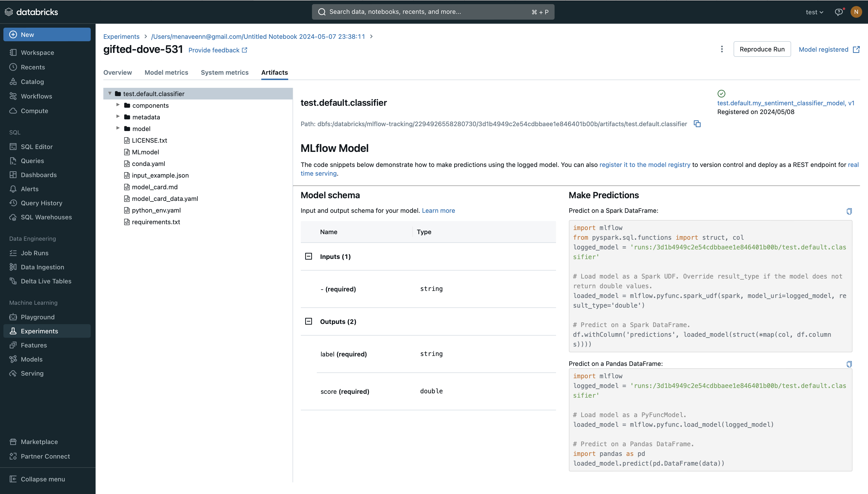Open the help feedback chat icon
This screenshot has height=494, width=868.
[x=838, y=12]
